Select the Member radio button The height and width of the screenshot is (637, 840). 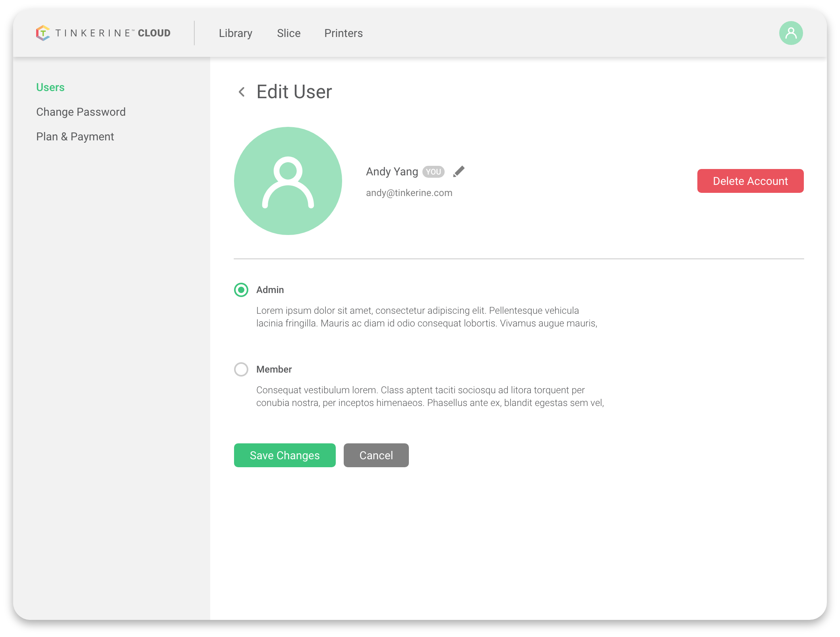[x=241, y=369]
